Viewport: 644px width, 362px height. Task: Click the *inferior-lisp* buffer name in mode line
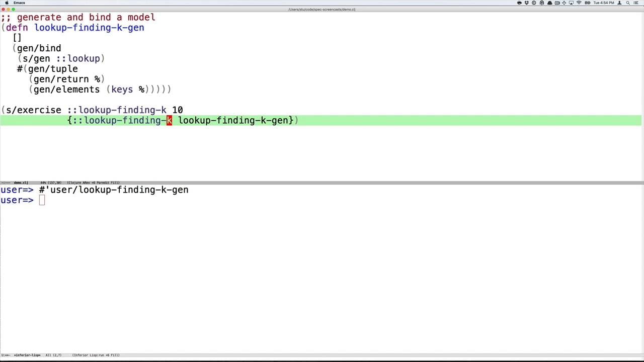[x=27, y=355]
